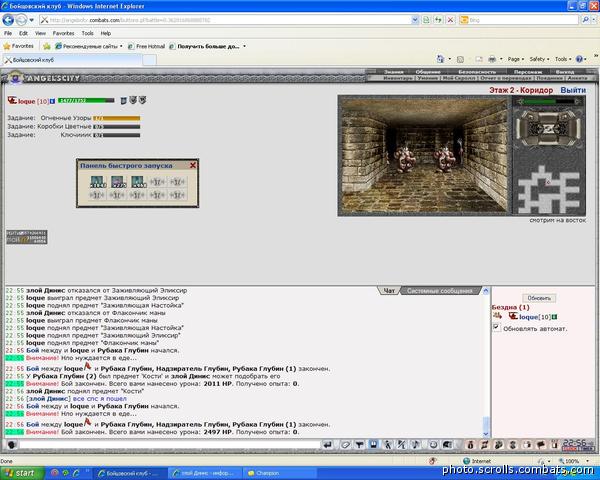Viewport: 600px width, 480px height.
Task: Click the green dungeon movement progress bar
Action: point(548,101)
